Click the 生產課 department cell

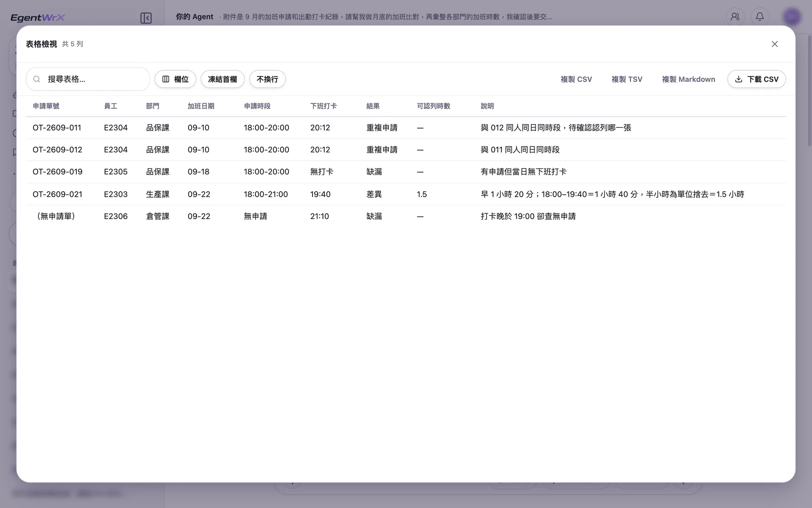pos(158,194)
